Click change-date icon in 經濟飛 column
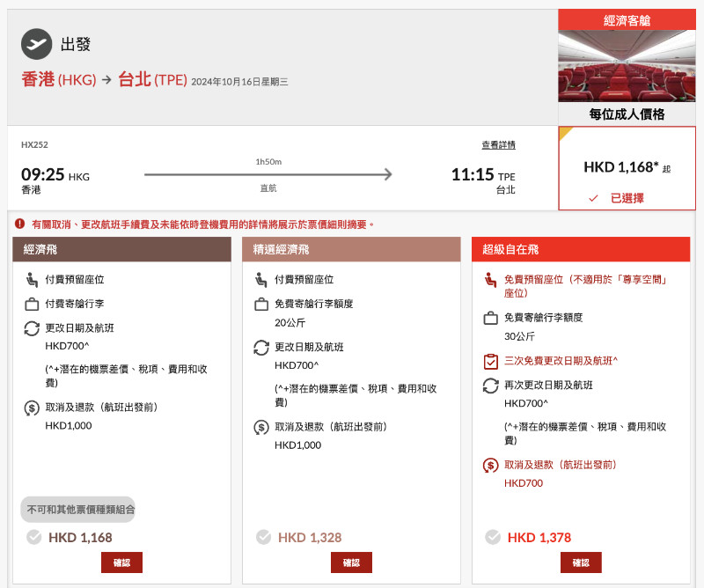Image resolution: width=704 pixels, height=588 pixels. coord(32,328)
